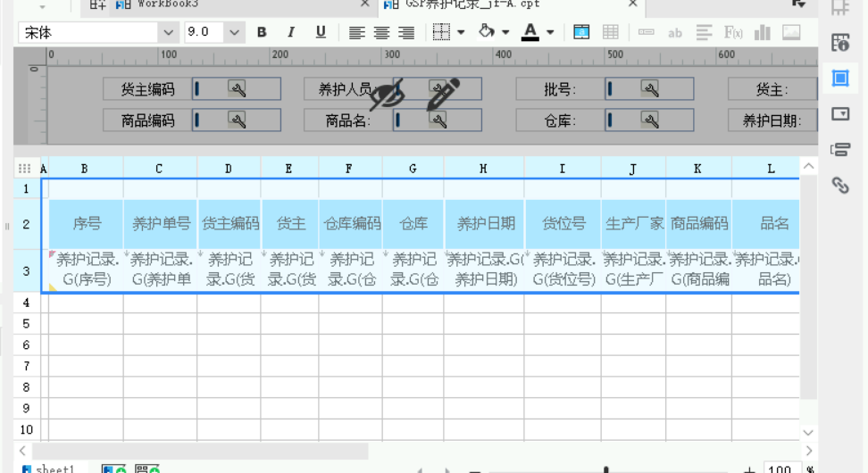
Task: Open widget settings panel icon in sidebar
Action: click(x=840, y=114)
